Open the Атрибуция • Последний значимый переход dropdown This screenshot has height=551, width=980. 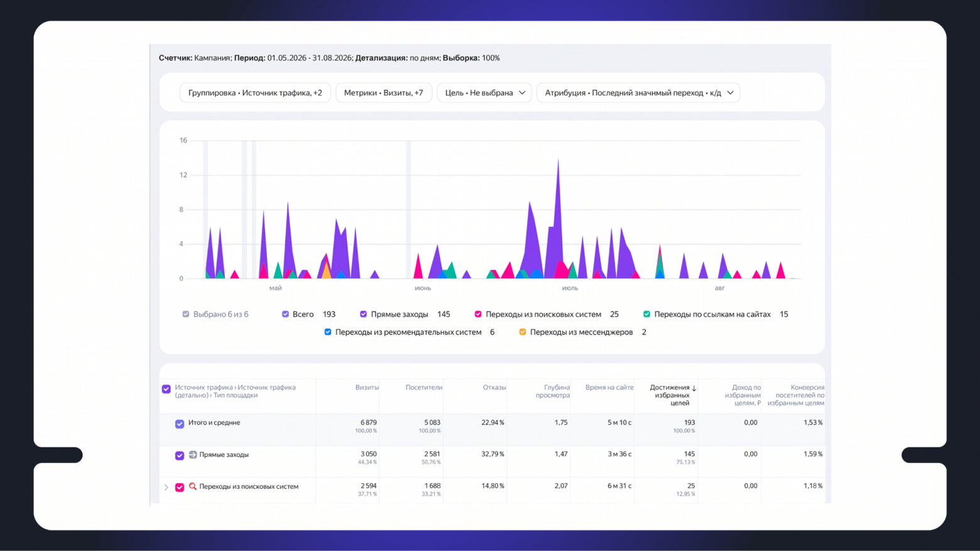(638, 92)
